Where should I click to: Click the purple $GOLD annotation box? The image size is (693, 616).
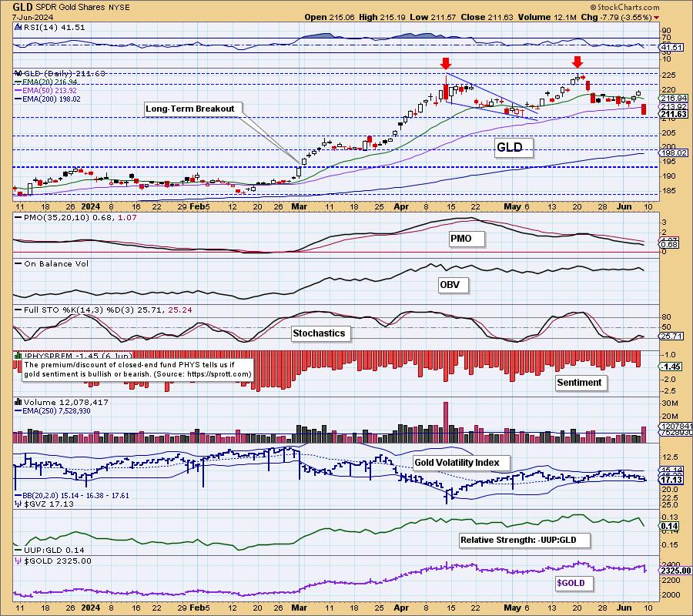pos(574,584)
